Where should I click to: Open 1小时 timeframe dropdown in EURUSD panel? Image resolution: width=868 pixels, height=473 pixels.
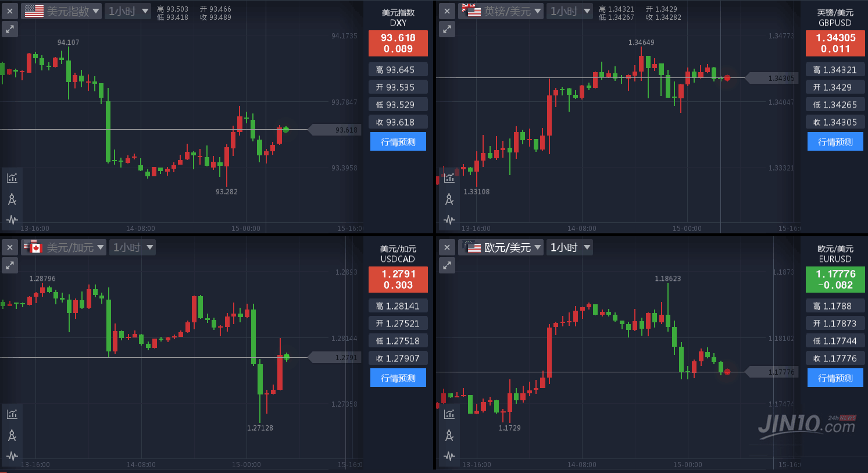click(570, 247)
